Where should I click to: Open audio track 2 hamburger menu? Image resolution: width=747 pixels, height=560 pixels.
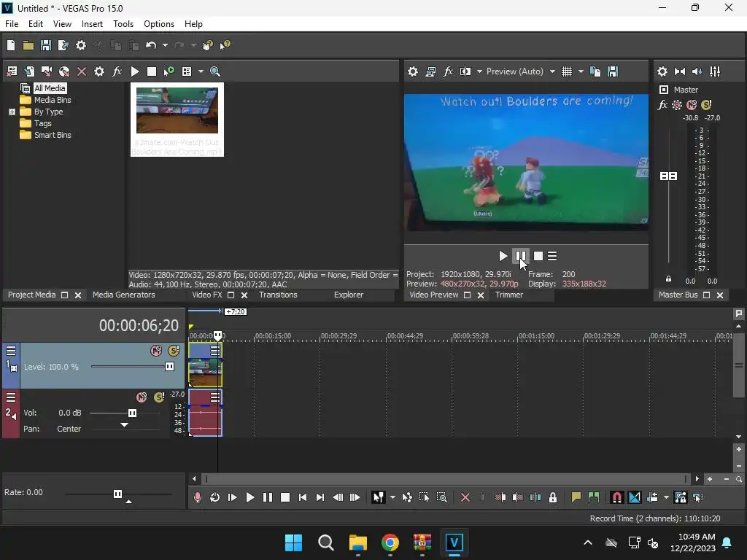tap(11, 397)
